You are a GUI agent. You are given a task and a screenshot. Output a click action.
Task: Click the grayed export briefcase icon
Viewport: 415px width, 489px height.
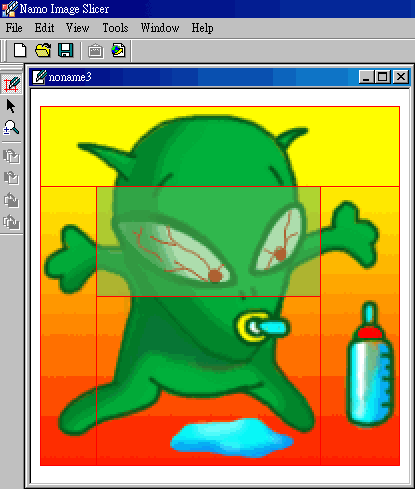[95, 51]
